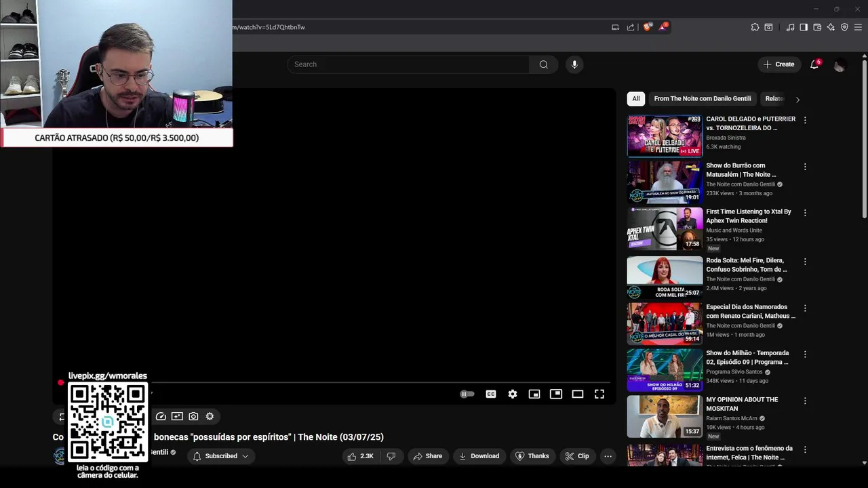868x488 pixels.
Task: Click the Brave VPN shield icon
Action: tap(844, 27)
